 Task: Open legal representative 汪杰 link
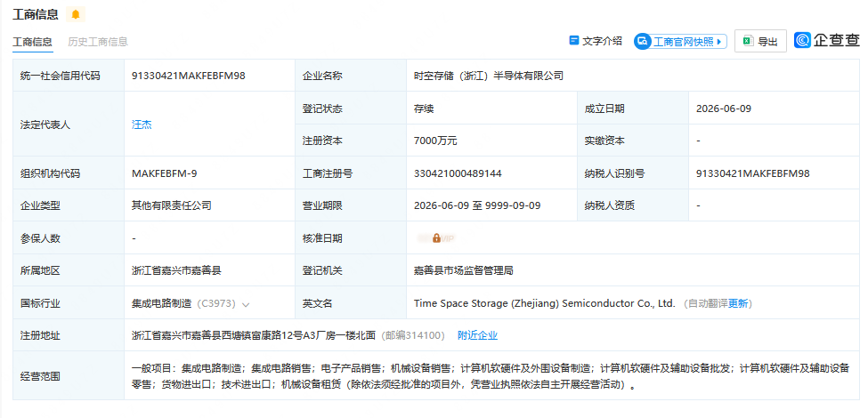[x=142, y=125]
